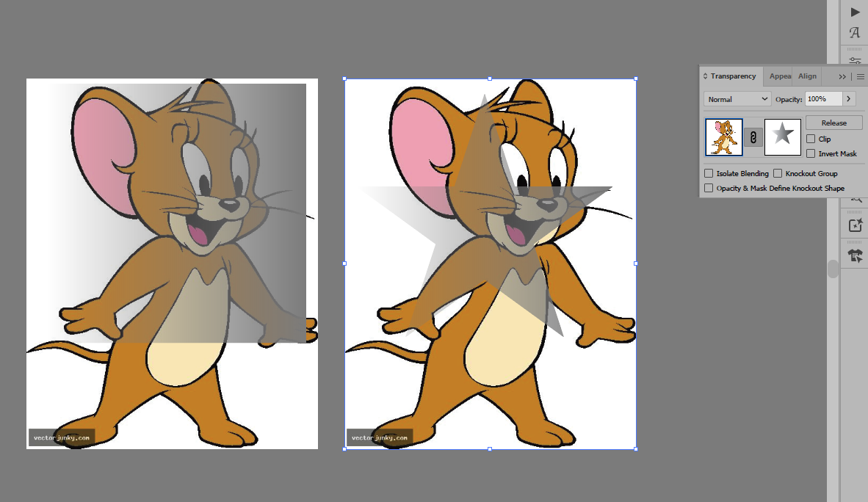
Task: Open the Transparency panel flyout menu
Action: (860, 76)
